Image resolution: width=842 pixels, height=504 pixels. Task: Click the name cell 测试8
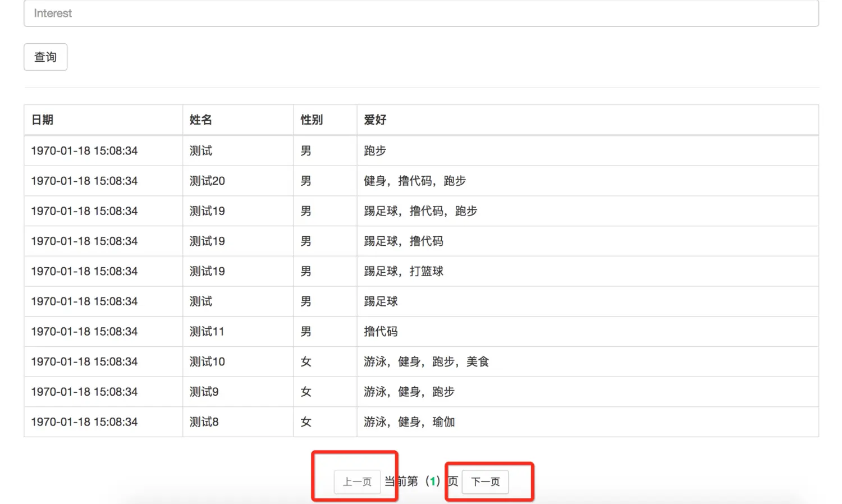[204, 422]
